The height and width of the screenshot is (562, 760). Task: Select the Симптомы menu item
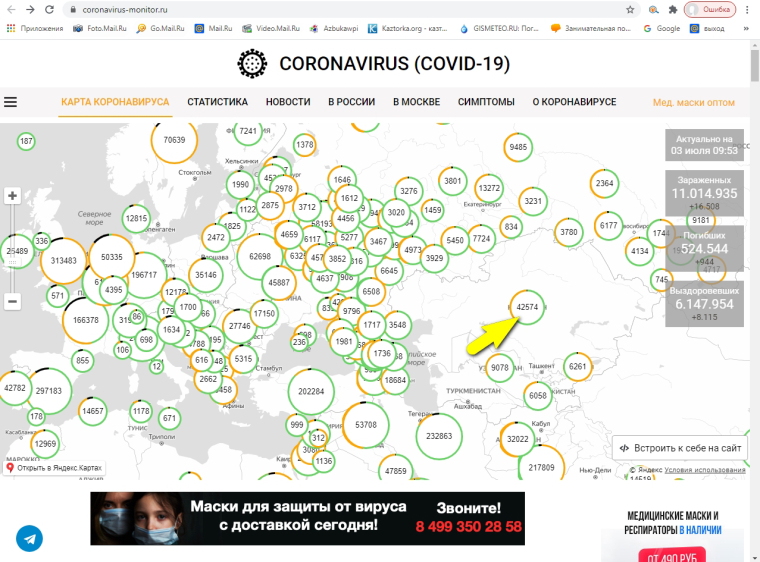click(x=486, y=102)
